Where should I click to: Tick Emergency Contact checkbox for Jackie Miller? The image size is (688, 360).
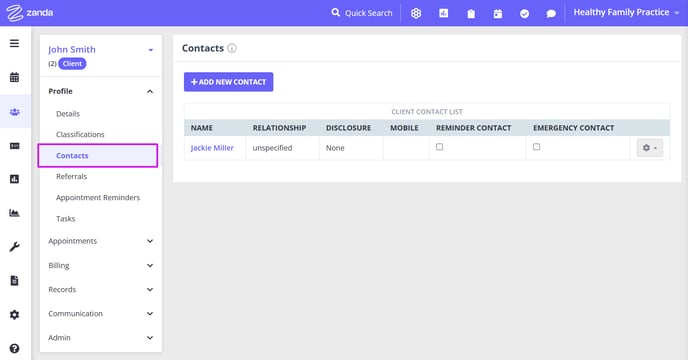pyautogui.click(x=536, y=147)
